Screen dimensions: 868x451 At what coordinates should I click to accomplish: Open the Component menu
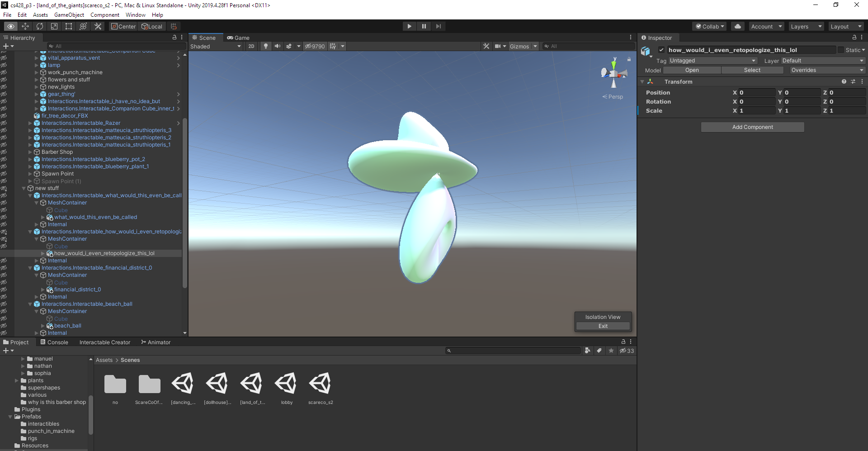pos(105,14)
